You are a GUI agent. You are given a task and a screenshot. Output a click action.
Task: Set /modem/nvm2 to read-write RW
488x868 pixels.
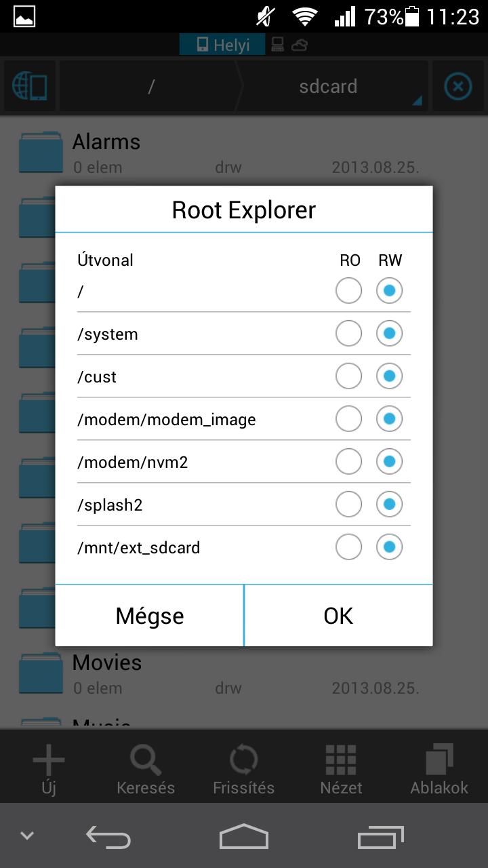point(389,462)
